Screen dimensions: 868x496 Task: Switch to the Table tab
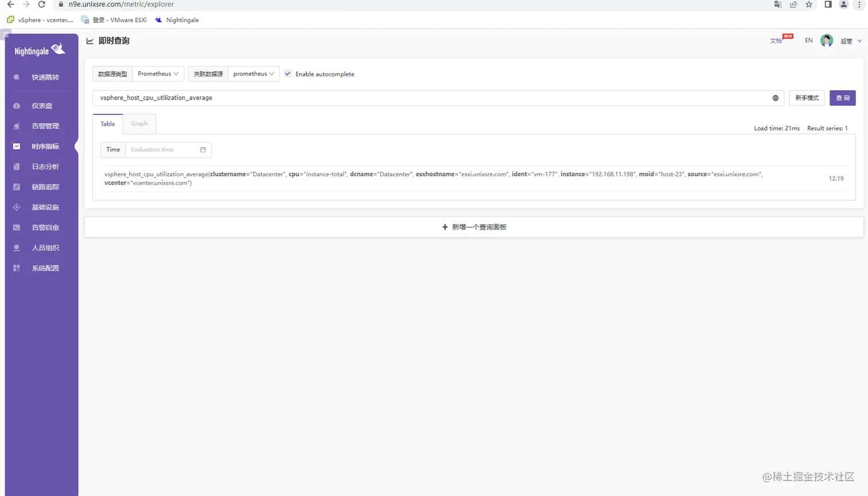point(108,124)
